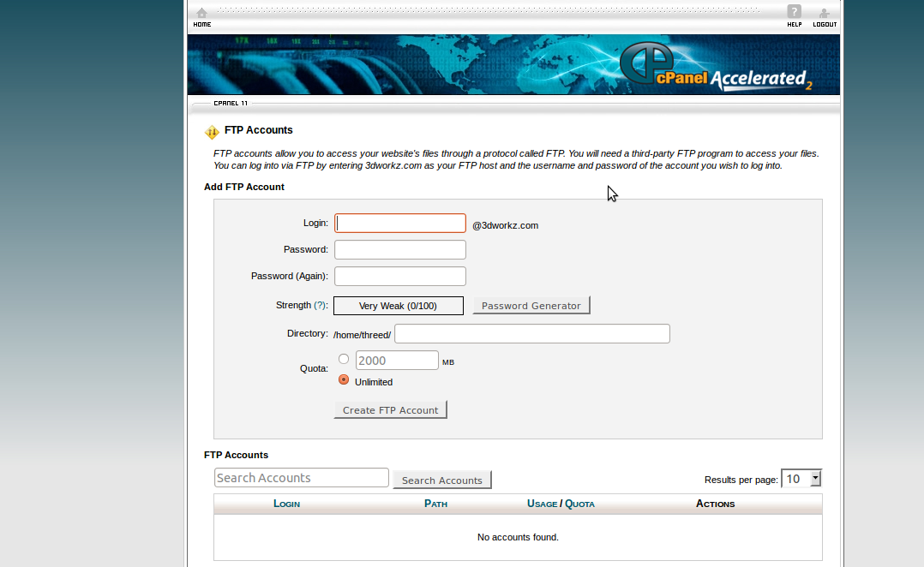Sort by Usage column header

click(542, 504)
